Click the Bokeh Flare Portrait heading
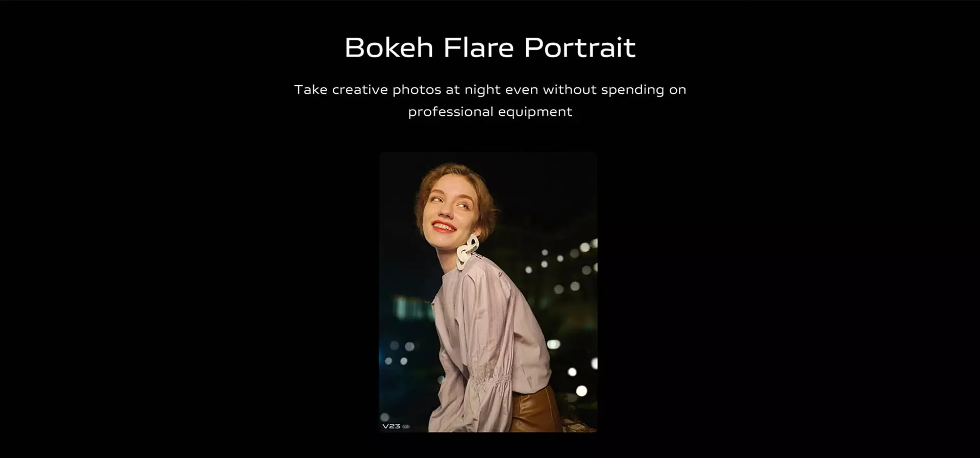Viewport: 980px width, 458px height. pyautogui.click(x=490, y=47)
